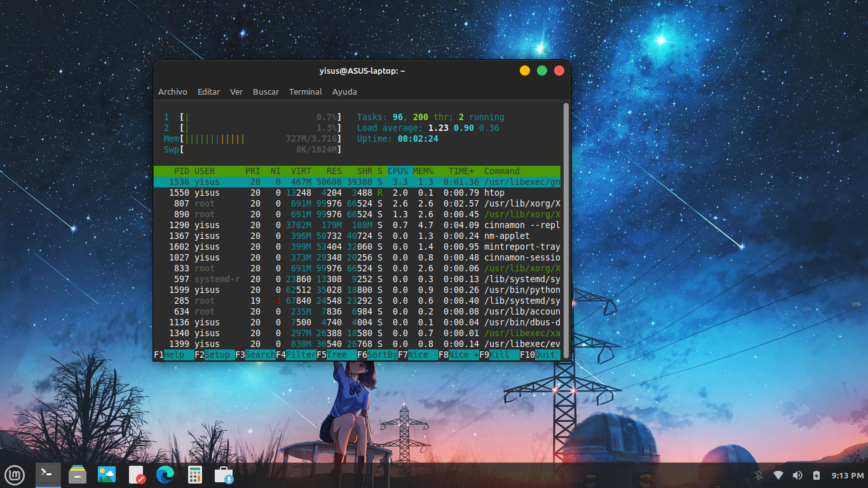Sort by the USER column header
This screenshot has height=488, width=868.
[x=205, y=171]
